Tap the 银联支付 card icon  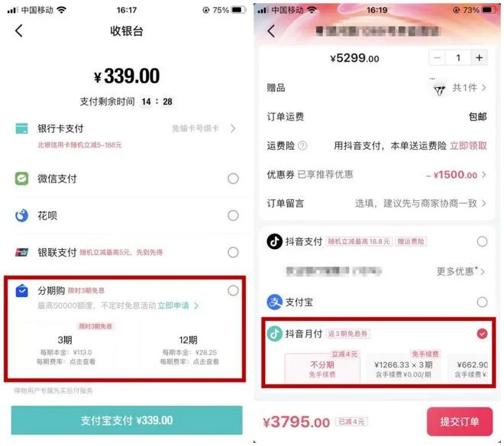[x=21, y=252]
